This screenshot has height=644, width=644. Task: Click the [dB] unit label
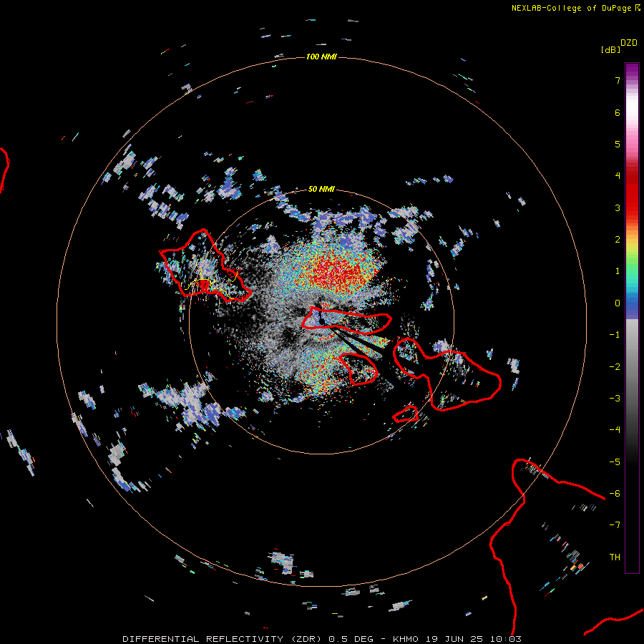[x=610, y=49]
